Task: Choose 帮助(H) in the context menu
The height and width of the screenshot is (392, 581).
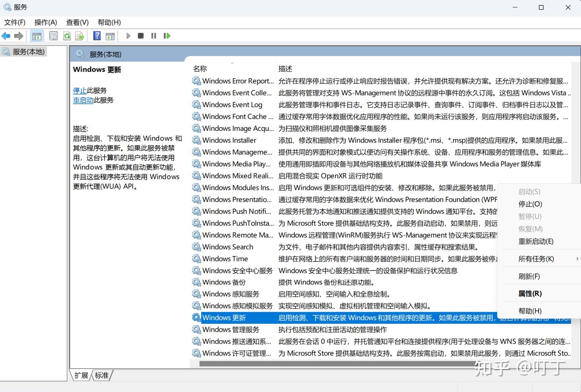Action: pyautogui.click(x=530, y=311)
